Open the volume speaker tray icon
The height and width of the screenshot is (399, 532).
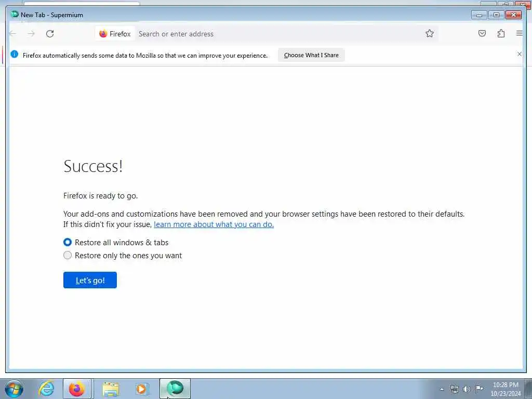[x=467, y=389]
